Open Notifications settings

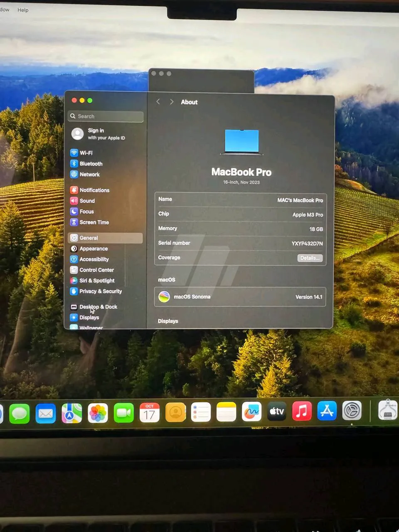[90, 190]
